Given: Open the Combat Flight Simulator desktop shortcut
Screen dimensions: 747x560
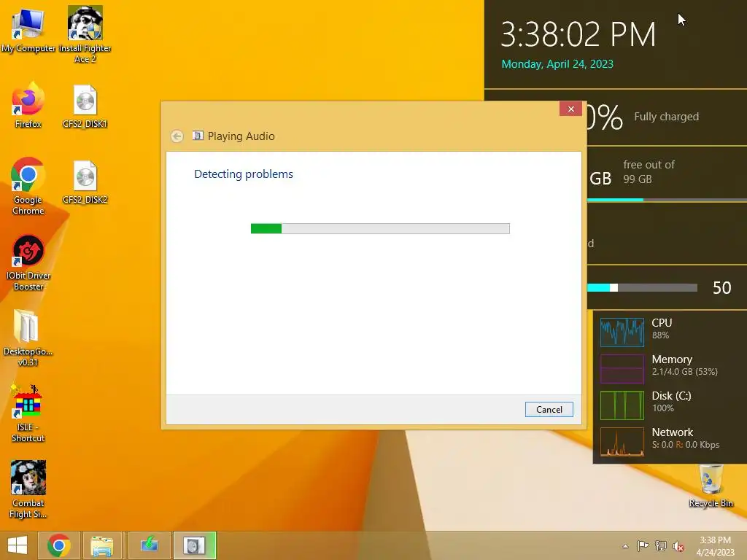Looking at the screenshot, I should [28, 489].
